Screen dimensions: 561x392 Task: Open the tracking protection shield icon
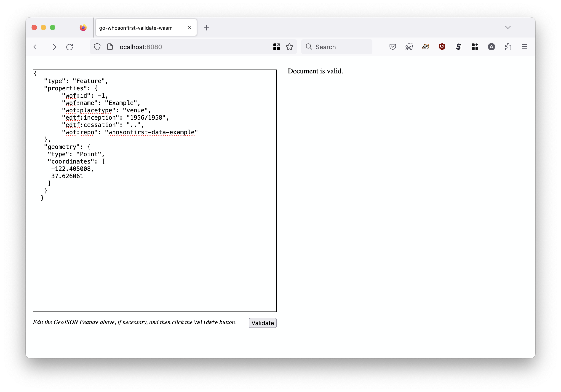97,47
